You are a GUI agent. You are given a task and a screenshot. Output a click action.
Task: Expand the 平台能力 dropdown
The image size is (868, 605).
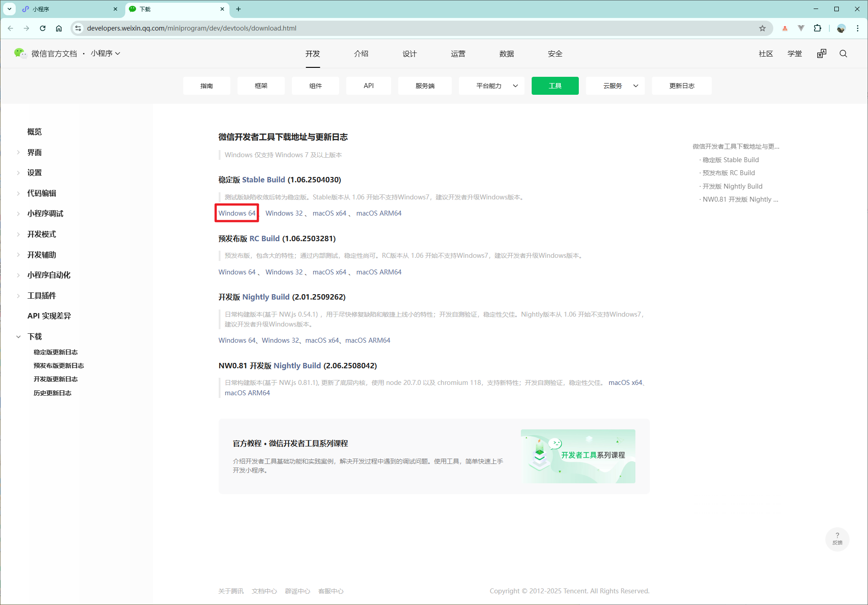pos(492,86)
